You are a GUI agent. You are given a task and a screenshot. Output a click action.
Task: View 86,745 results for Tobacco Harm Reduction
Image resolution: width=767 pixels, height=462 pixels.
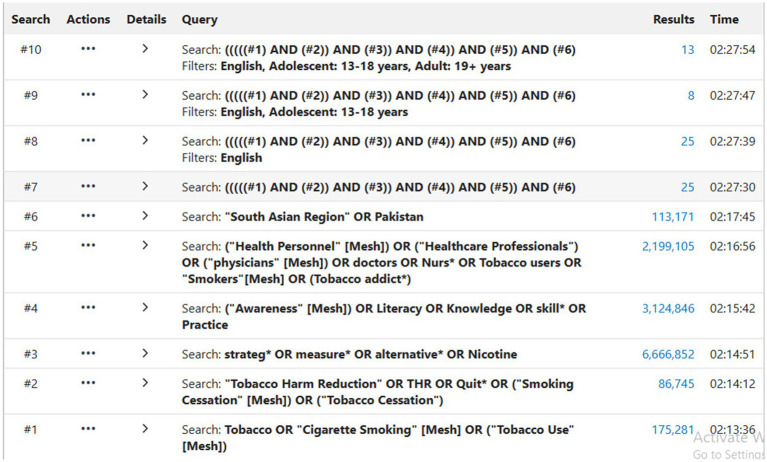coord(676,384)
